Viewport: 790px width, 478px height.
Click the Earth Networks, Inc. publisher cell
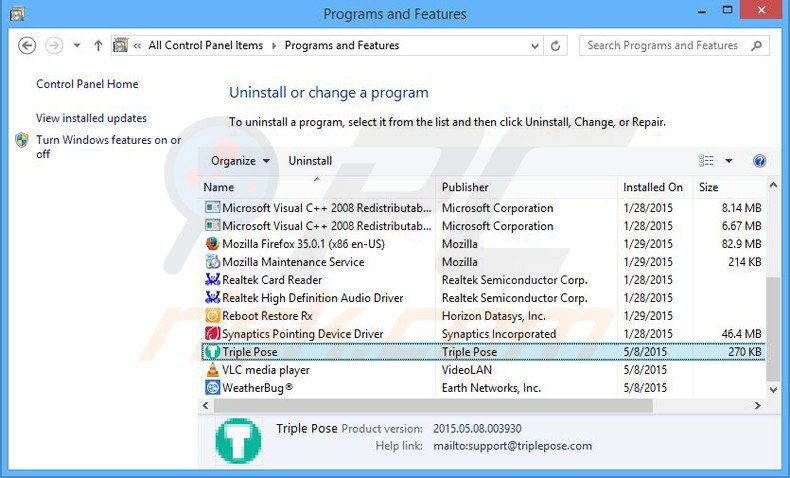491,388
